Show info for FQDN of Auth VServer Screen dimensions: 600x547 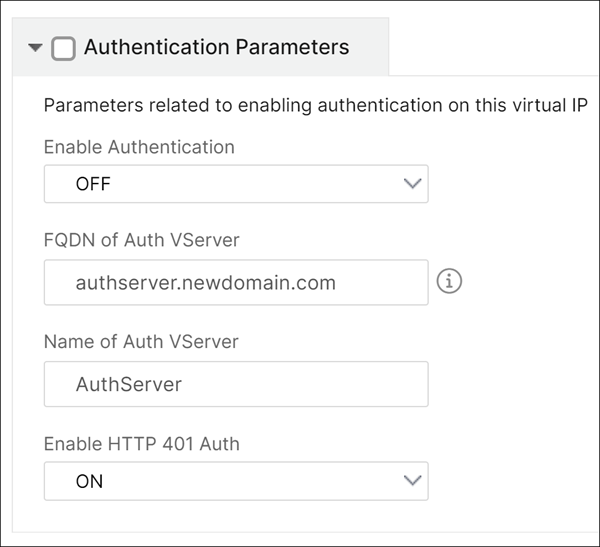(449, 281)
